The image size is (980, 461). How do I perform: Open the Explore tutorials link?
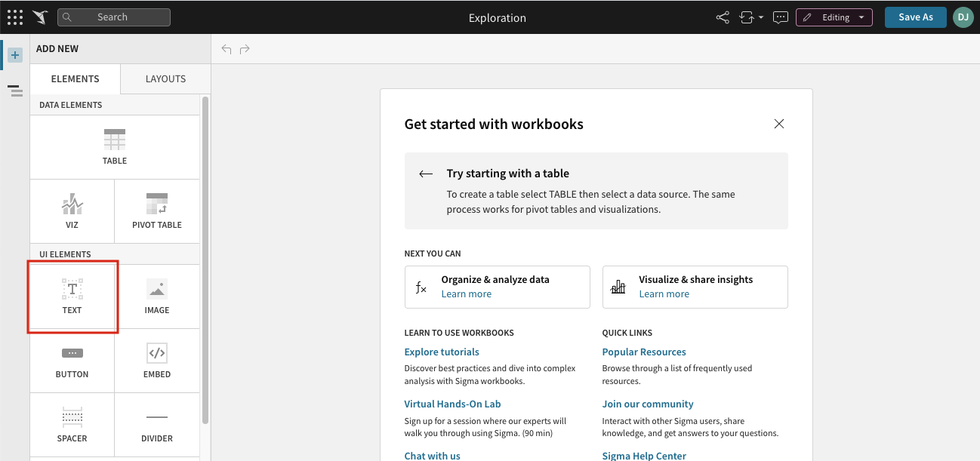442,352
